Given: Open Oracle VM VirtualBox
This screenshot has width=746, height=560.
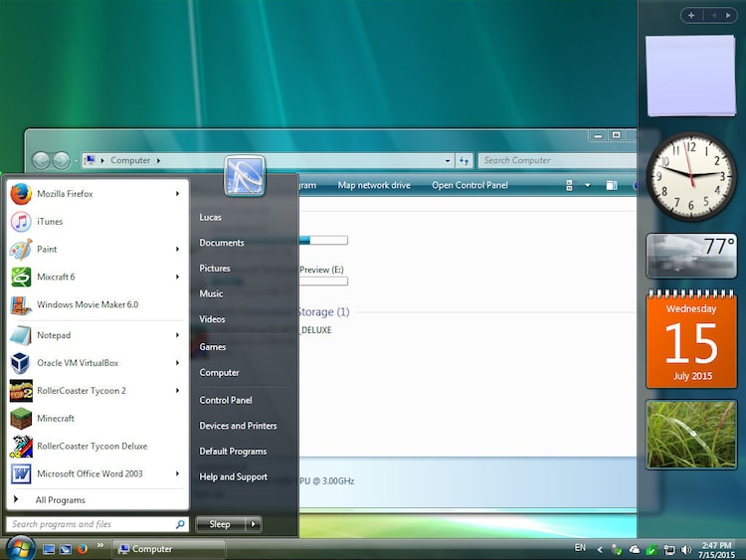Looking at the screenshot, I should (x=78, y=363).
